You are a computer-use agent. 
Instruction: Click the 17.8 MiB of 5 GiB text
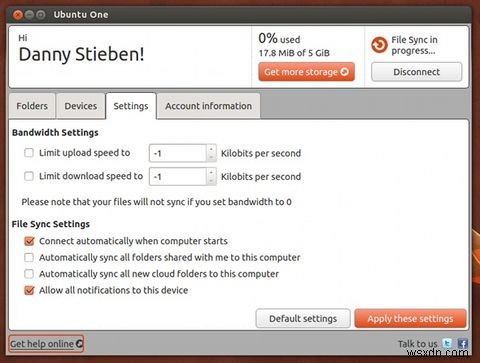pyautogui.click(x=294, y=53)
